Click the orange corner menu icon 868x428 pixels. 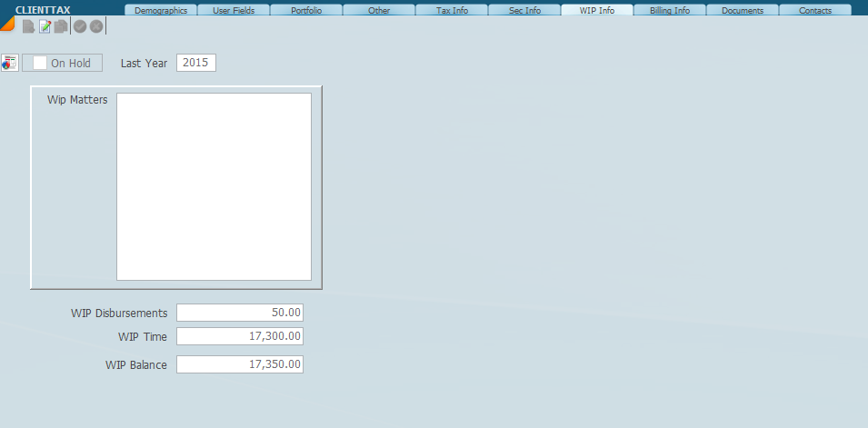point(6,24)
